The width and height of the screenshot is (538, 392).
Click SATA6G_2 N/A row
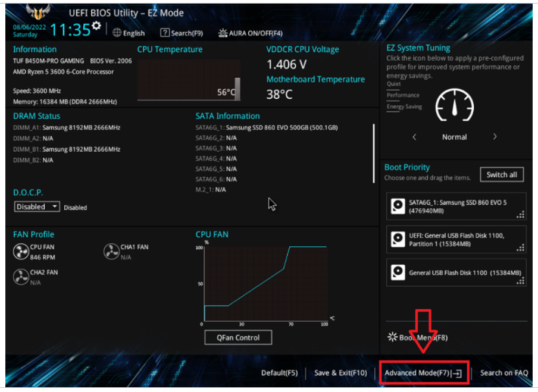[216, 138]
